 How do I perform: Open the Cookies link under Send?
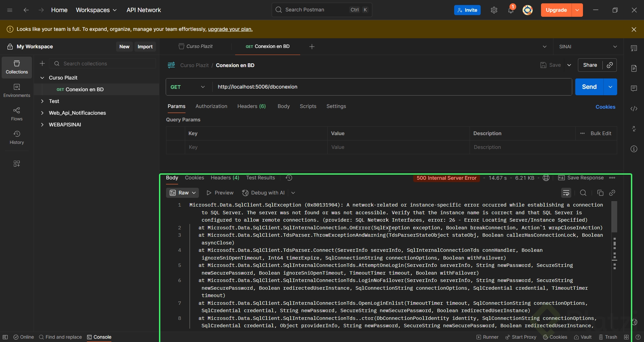(605, 107)
